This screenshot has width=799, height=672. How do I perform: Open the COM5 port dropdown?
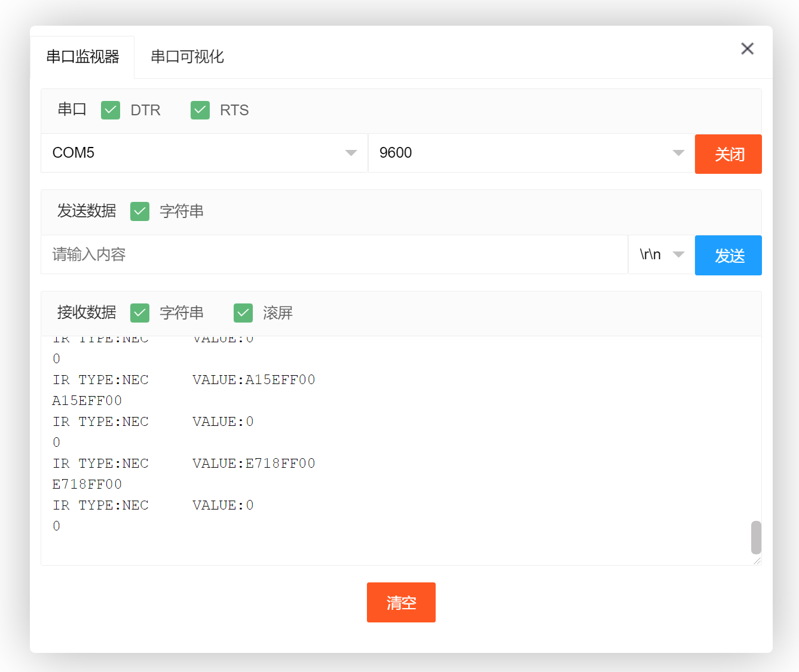(x=204, y=153)
